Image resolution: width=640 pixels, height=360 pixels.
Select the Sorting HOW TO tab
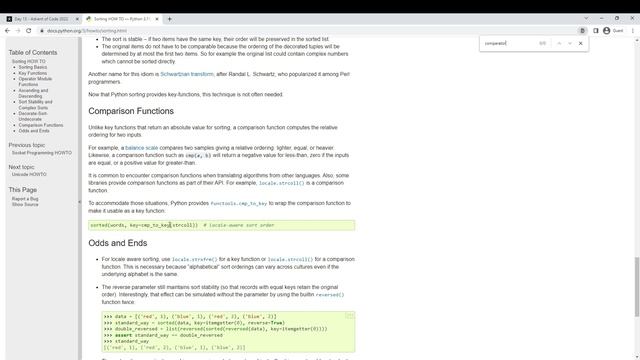[122, 19]
